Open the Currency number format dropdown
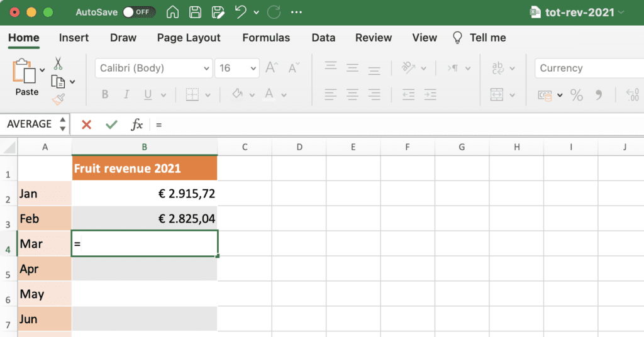Screen dimensions: 644x337 588,68
